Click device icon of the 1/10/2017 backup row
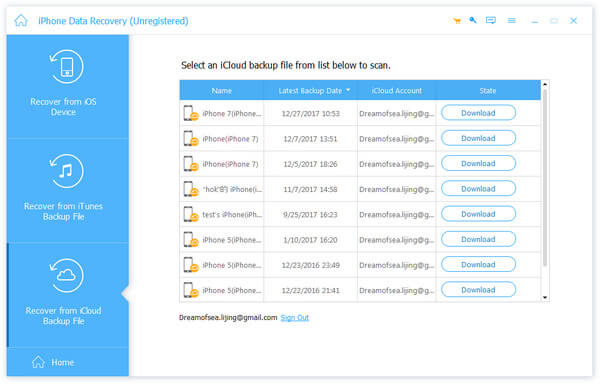Screen dimensions: 600x384 (191, 239)
